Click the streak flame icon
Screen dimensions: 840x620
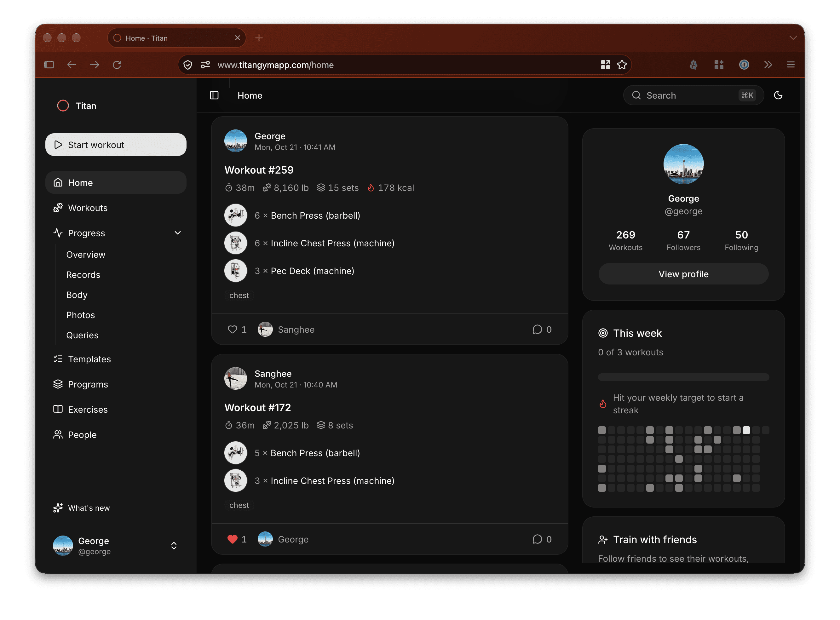coord(603,404)
